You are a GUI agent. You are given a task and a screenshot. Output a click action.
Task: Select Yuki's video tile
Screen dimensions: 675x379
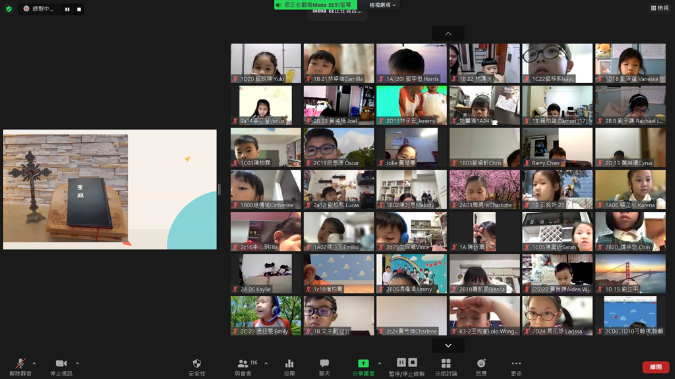266,63
